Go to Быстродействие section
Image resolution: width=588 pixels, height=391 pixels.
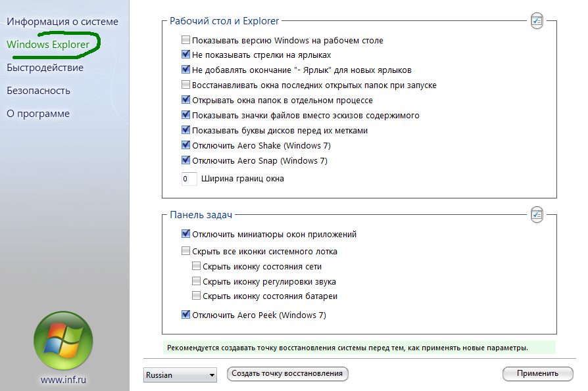tap(45, 68)
